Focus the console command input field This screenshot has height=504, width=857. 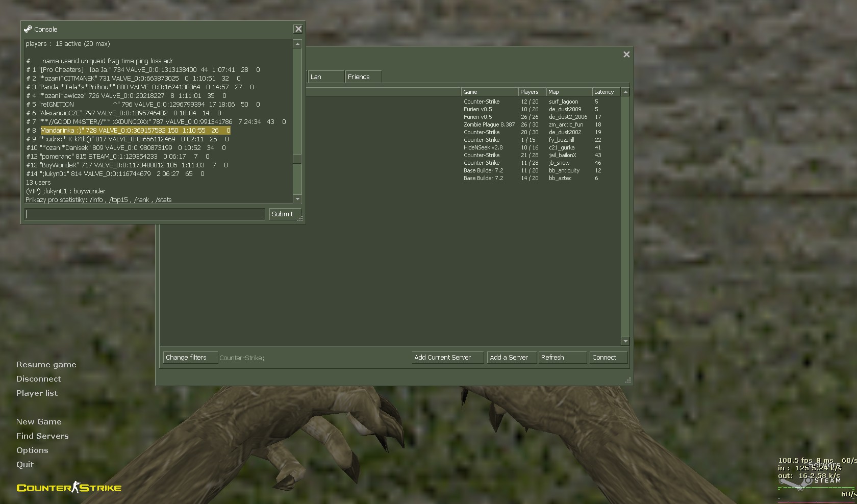(145, 214)
